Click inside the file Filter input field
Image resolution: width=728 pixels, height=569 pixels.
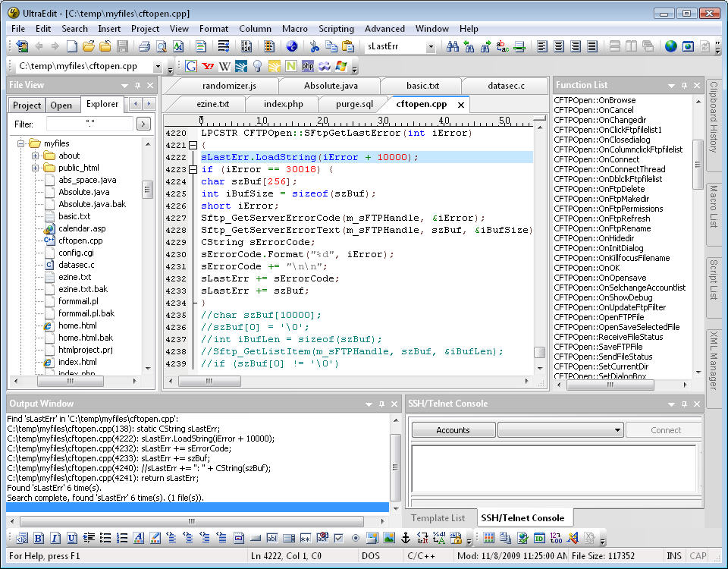click(x=89, y=124)
